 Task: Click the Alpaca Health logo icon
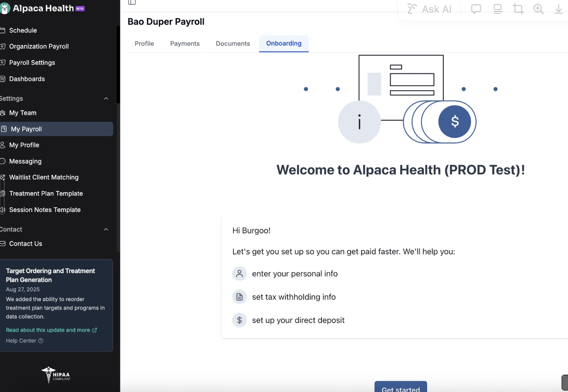(5, 8)
